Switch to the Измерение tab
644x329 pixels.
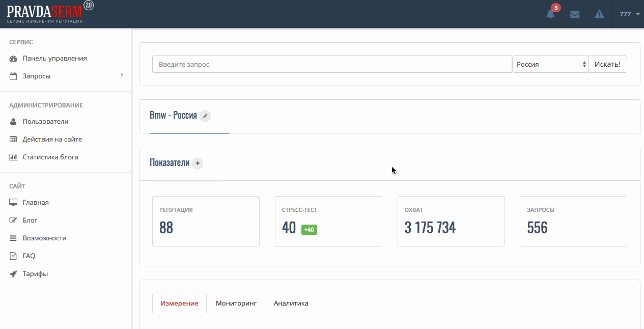[179, 303]
